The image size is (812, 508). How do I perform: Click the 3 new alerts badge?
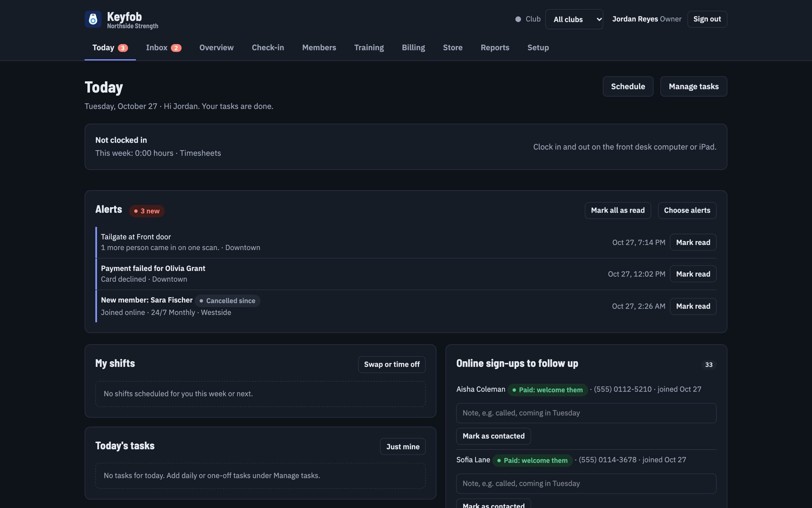[147, 211]
